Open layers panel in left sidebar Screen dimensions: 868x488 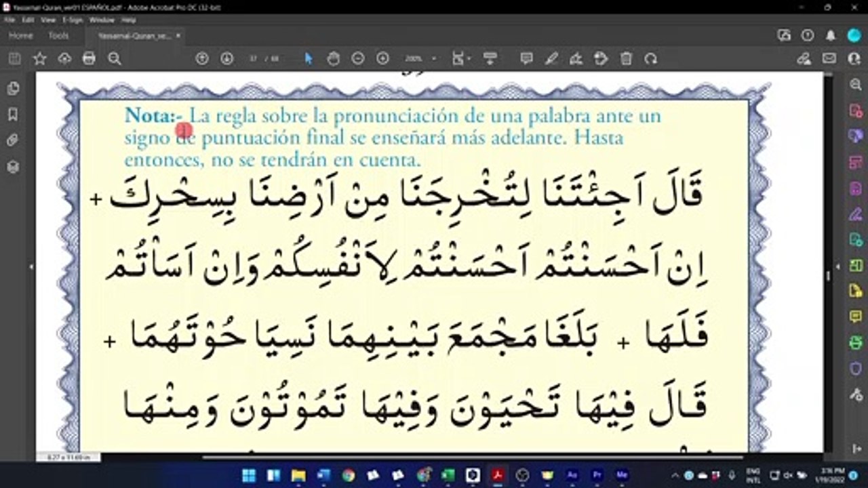point(13,167)
